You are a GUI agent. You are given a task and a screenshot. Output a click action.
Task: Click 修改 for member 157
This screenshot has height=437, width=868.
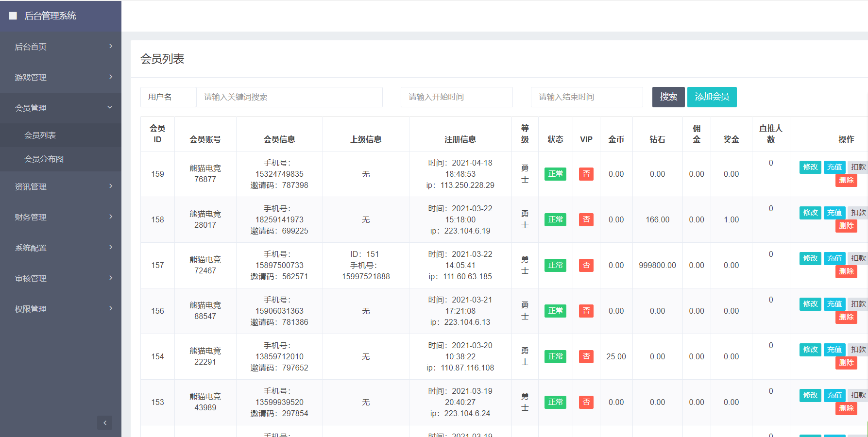pos(810,258)
